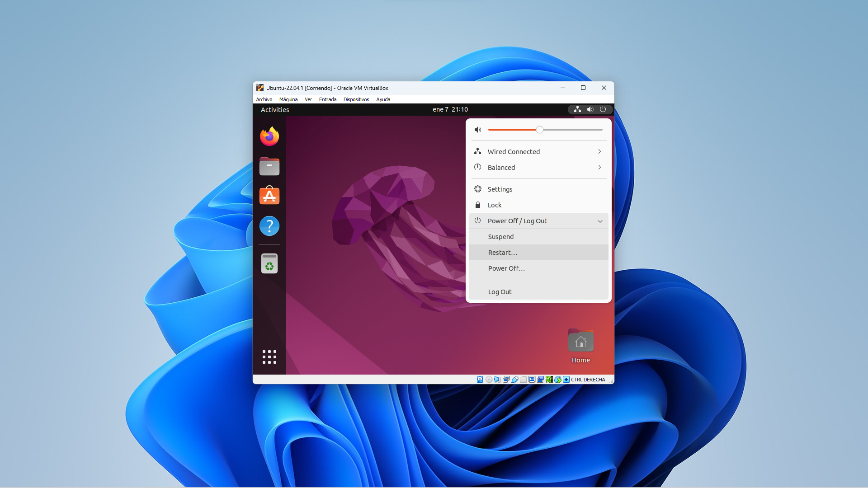
Task: Open the Trash in the dock
Action: pyautogui.click(x=269, y=263)
